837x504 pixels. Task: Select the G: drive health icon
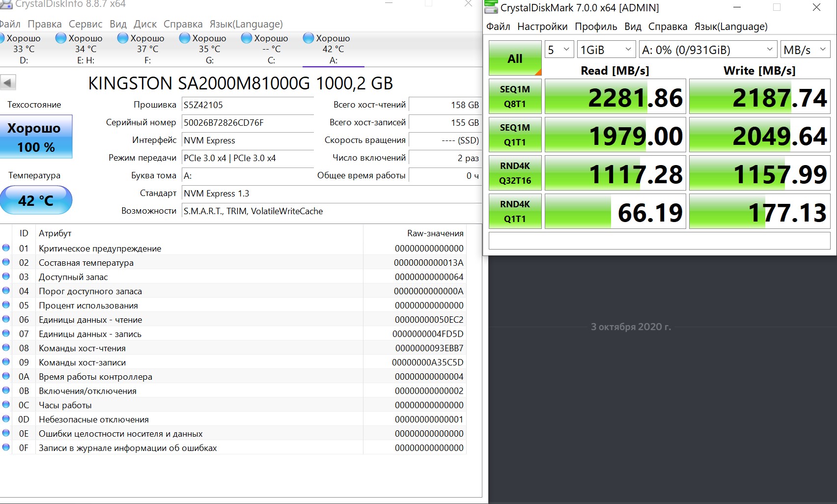click(185, 38)
